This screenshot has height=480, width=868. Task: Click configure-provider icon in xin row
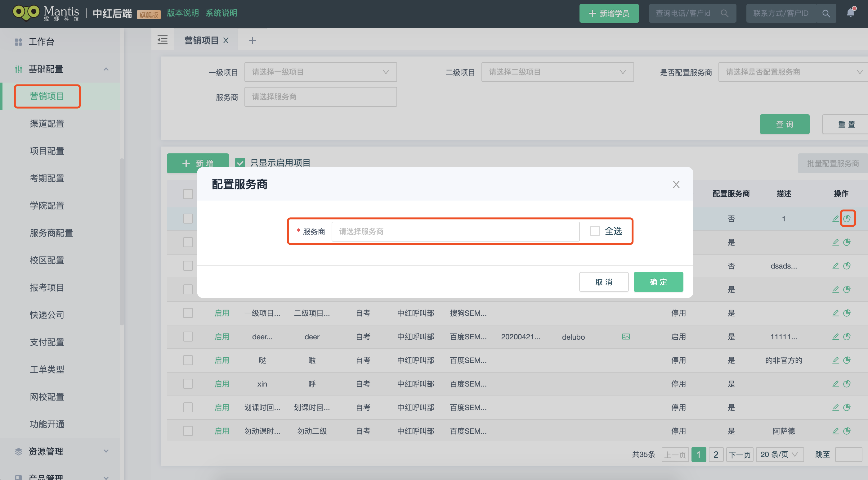click(x=847, y=384)
